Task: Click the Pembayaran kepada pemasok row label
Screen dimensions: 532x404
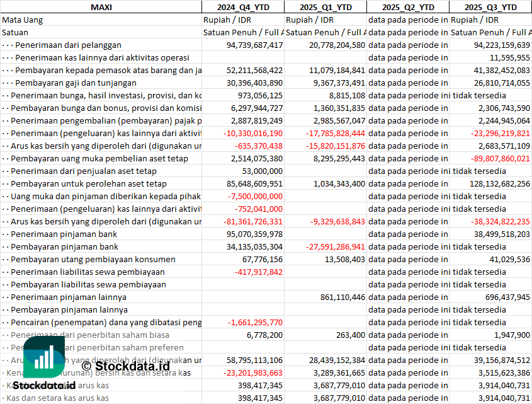Action: pos(108,70)
